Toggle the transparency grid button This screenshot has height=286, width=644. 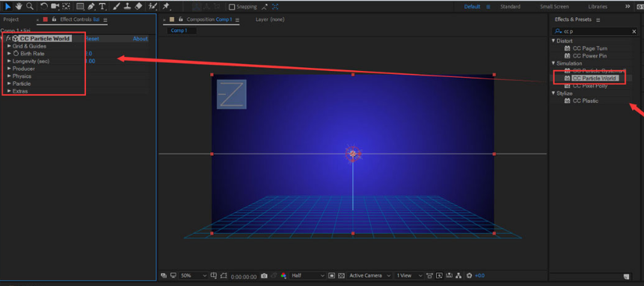point(341,276)
